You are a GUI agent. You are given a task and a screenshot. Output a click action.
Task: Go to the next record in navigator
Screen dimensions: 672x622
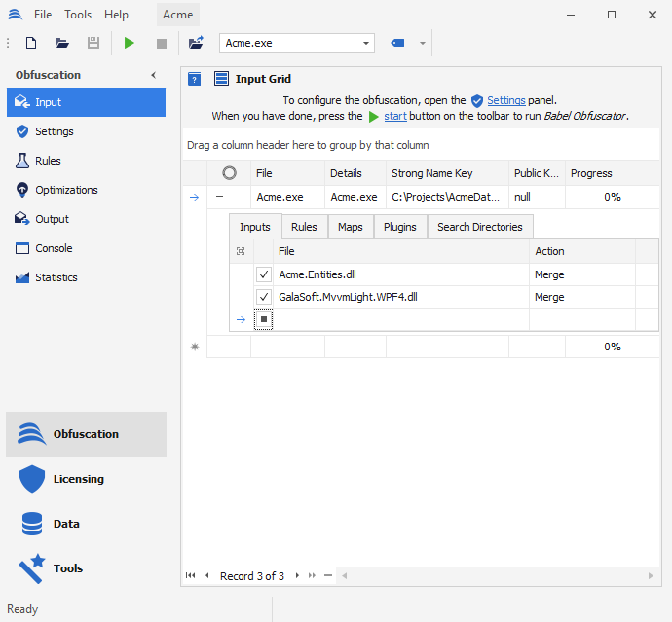point(297,576)
